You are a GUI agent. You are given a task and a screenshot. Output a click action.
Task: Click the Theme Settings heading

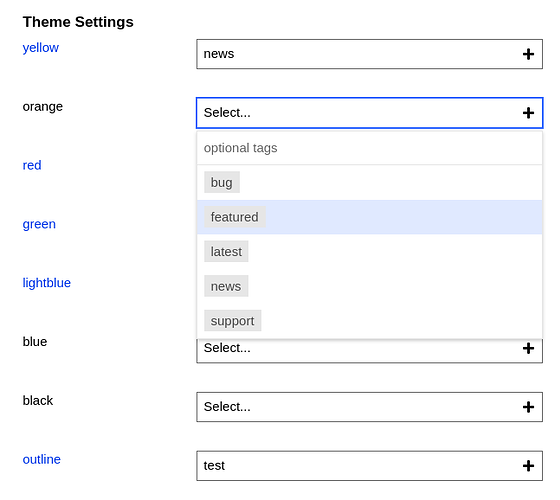(x=78, y=22)
